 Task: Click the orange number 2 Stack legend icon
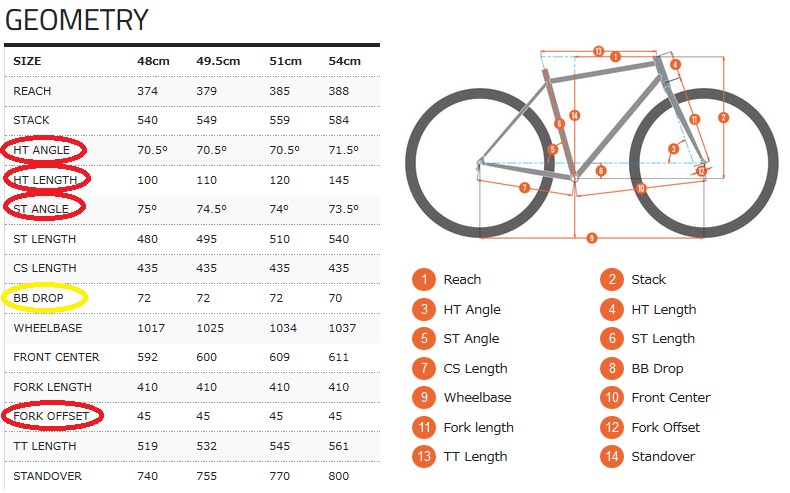(x=612, y=279)
